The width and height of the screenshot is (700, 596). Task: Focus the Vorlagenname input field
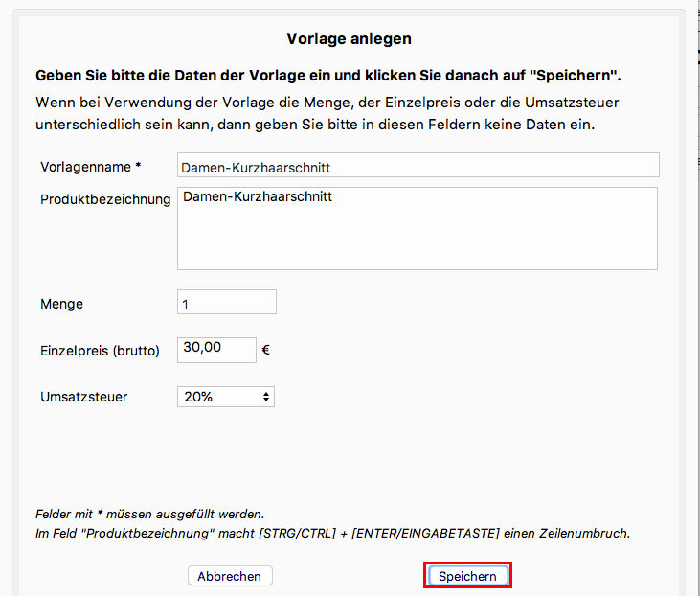418,166
